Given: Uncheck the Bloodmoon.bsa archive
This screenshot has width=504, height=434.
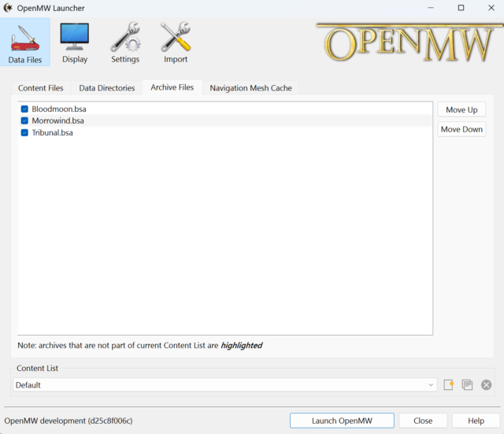Looking at the screenshot, I should tap(25, 109).
